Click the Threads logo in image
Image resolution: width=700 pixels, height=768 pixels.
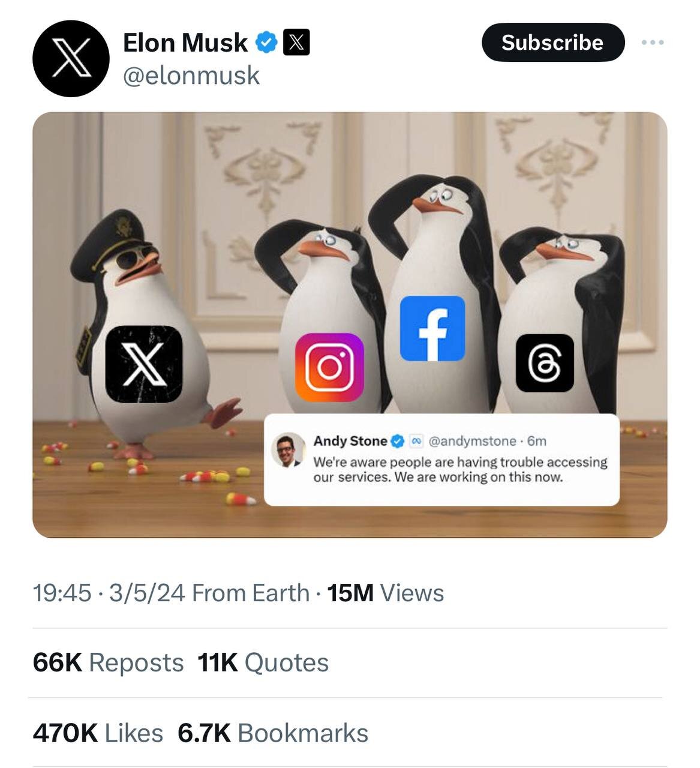[545, 364]
